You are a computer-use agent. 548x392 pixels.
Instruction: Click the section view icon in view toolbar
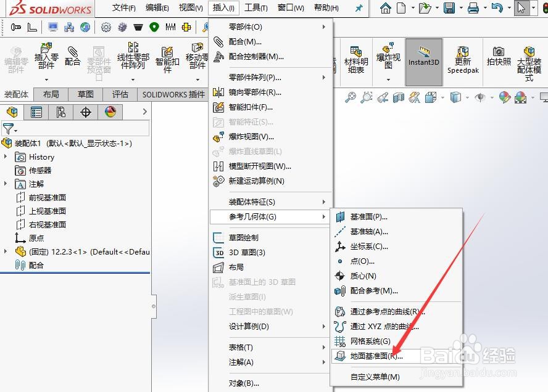pos(399,97)
